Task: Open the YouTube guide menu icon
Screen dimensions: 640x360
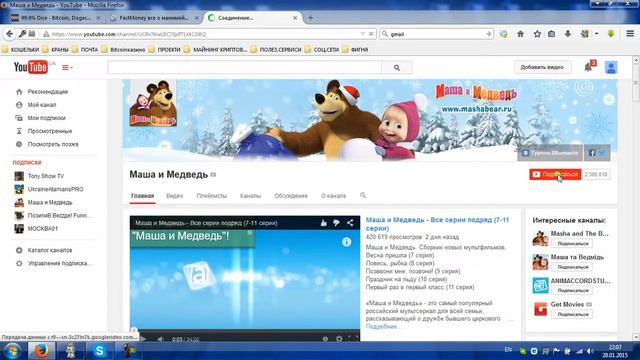Action: tap(67, 67)
